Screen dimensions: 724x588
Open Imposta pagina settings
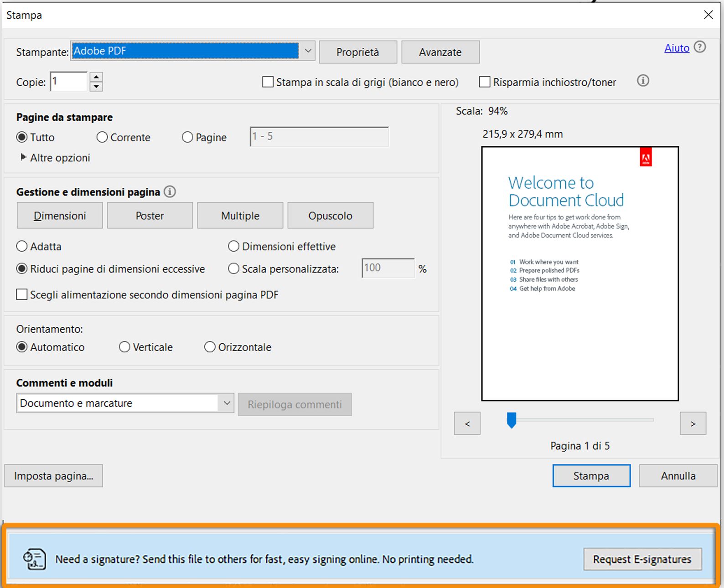coord(54,476)
